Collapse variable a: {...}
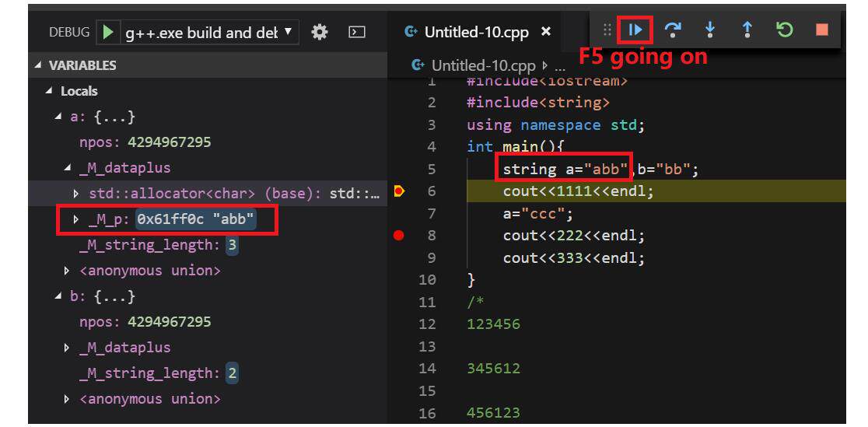This screenshot has height=427, width=868. pos(58,117)
